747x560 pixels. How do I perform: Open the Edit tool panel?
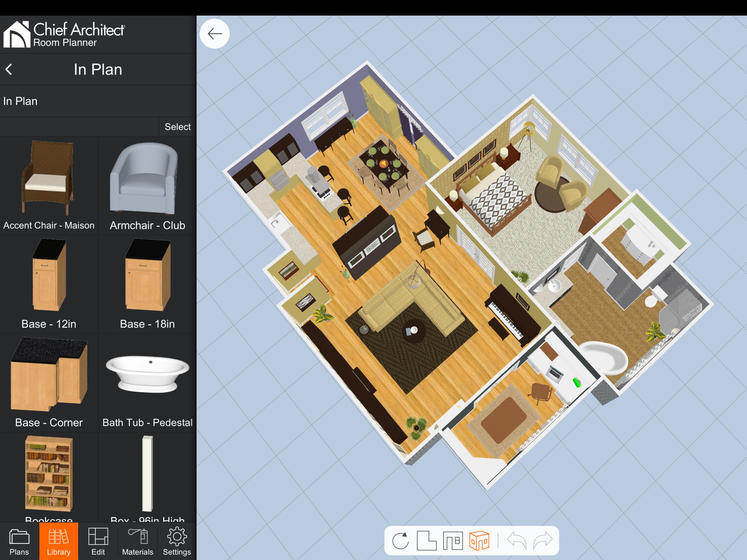tap(96, 541)
